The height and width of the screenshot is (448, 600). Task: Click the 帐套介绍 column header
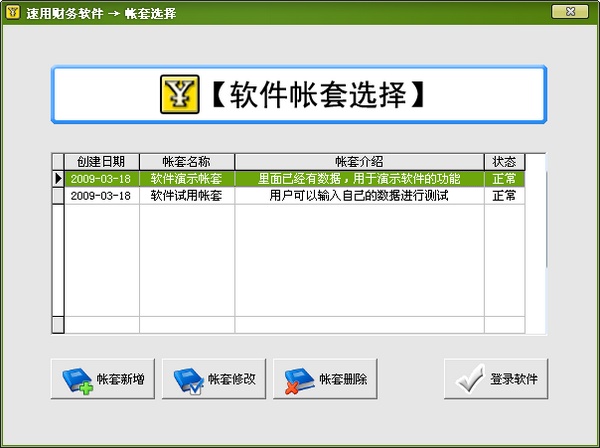tap(359, 162)
